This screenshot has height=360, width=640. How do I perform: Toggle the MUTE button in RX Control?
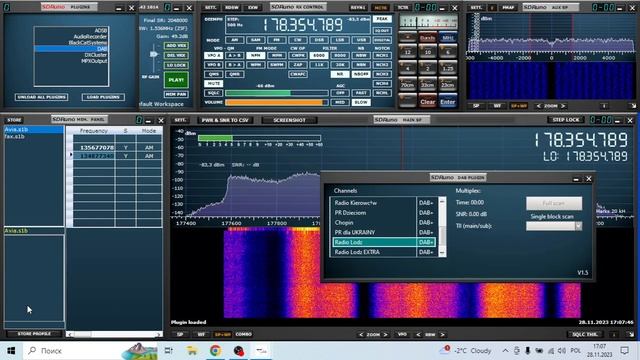point(213,83)
